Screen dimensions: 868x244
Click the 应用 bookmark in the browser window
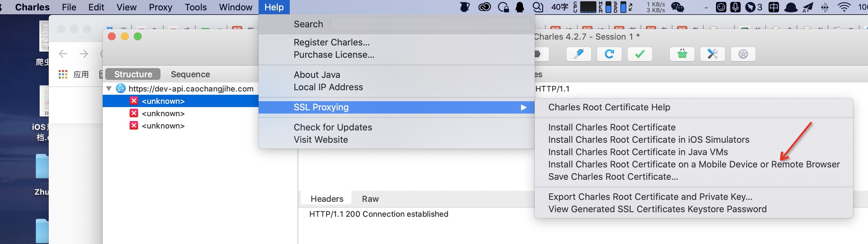81,74
